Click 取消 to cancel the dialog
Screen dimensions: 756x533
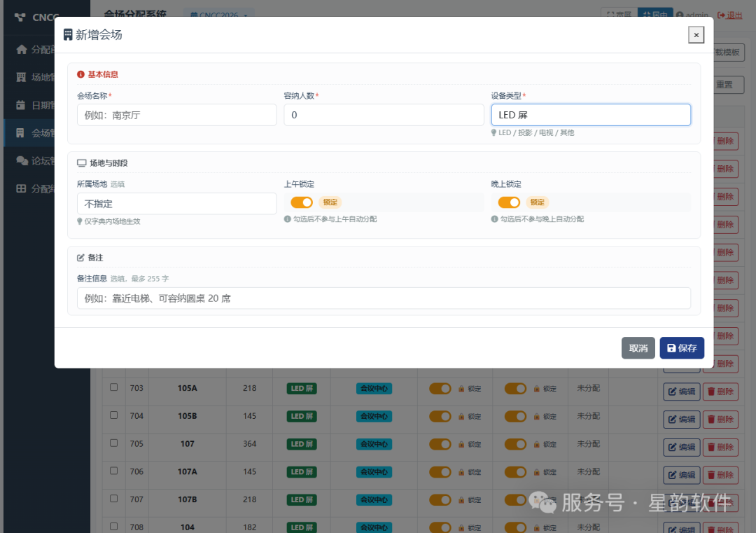[x=638, y=348]
